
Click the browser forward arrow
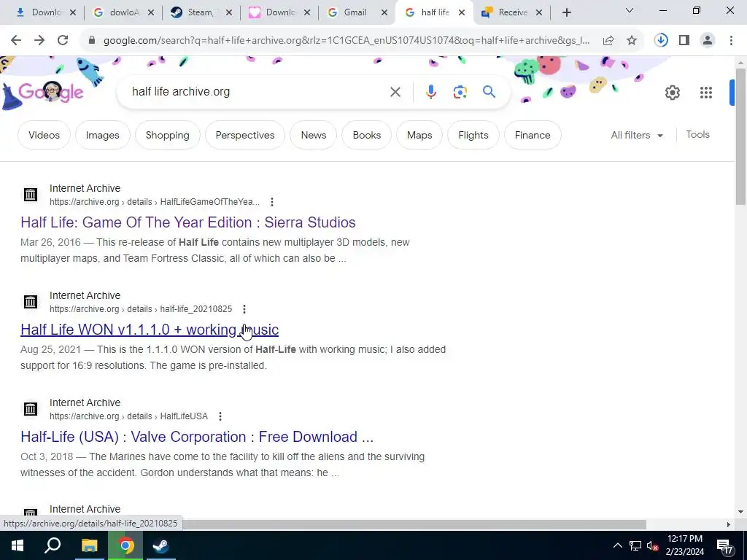39,41
